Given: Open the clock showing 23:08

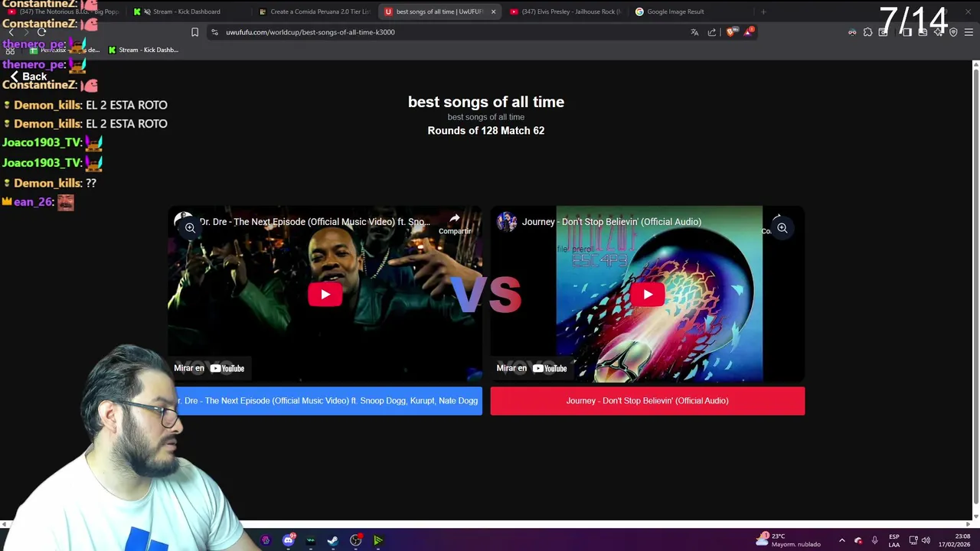Looking at the screenshot, I should (955, 540).
